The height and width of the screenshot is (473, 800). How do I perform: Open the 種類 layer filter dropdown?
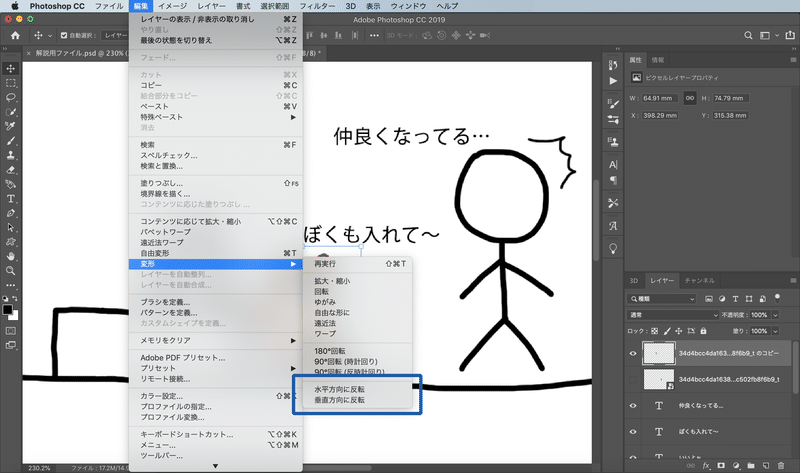pos(662,299)
